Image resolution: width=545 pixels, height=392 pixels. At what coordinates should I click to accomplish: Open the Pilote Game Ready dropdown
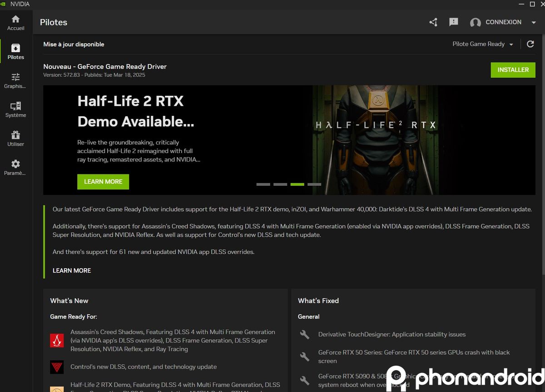(483, 44)
